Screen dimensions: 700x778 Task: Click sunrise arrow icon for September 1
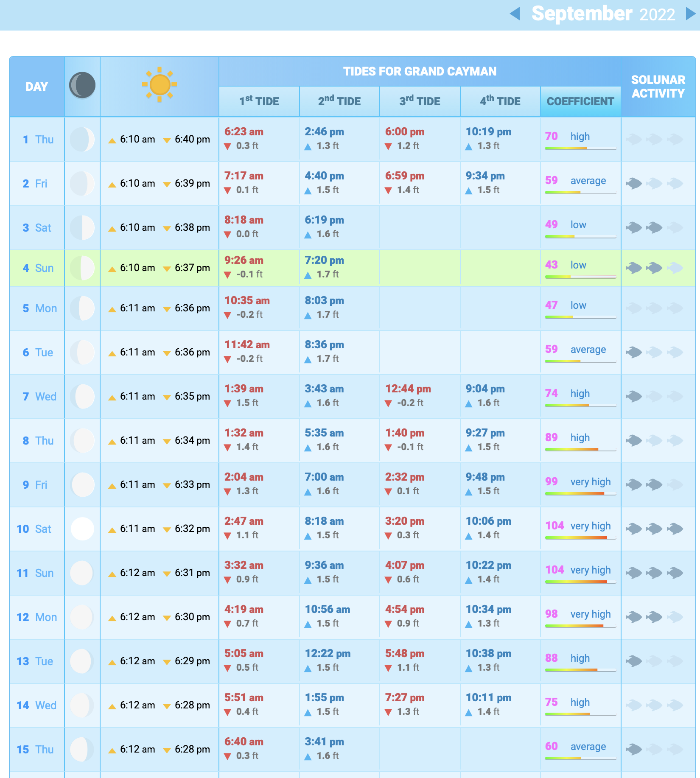coord(112,140)
